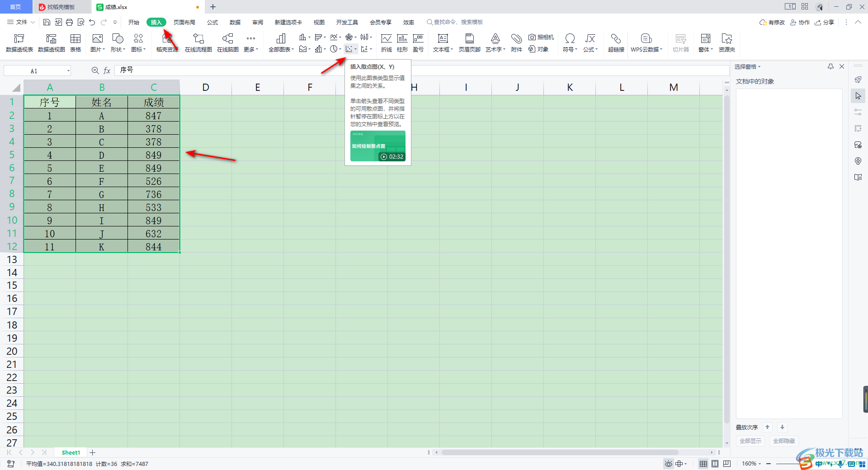The width and height of the screenshot is (868, 470).
Task: Insert 页眉页脚 header and footer
Action: click(469, 43)
